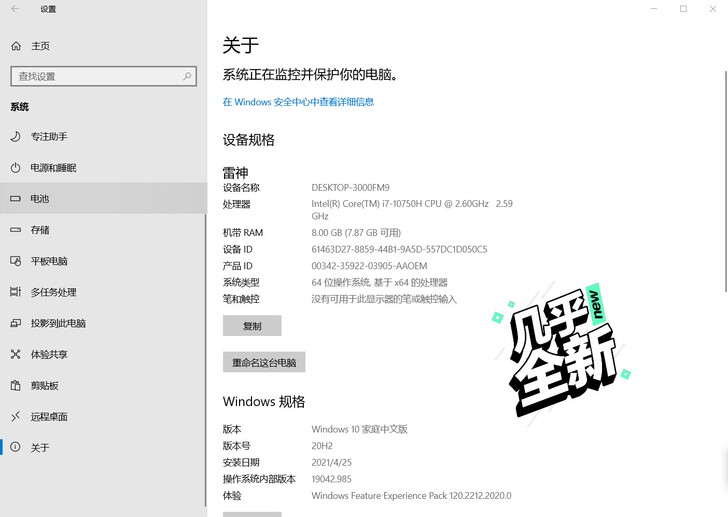
Task: Minimize the Settings window
Action: coord(654,9)
